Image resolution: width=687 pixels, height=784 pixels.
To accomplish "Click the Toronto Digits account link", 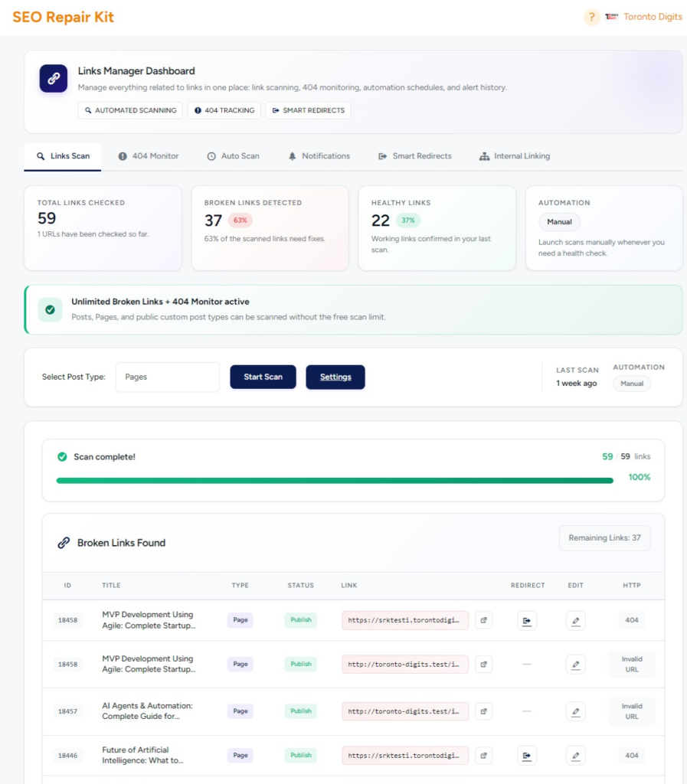I will coord(653,17).
